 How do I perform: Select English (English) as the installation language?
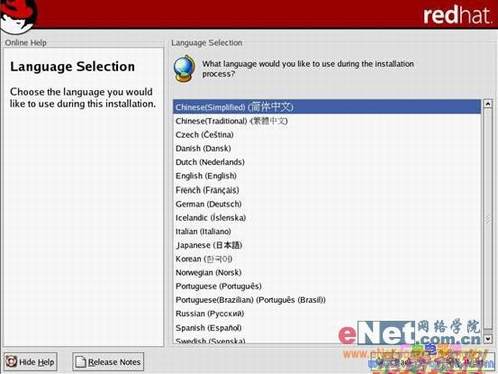click(327, 176)
